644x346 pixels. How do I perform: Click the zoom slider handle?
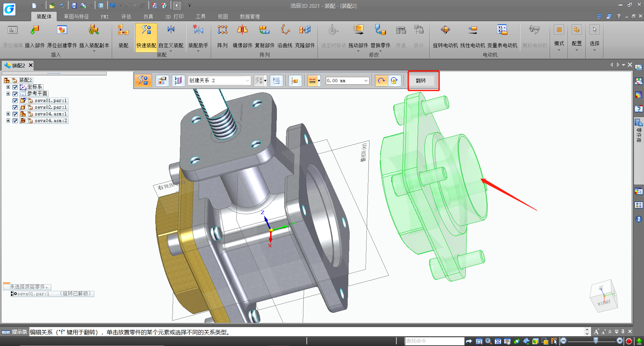[x=596, y=341]
